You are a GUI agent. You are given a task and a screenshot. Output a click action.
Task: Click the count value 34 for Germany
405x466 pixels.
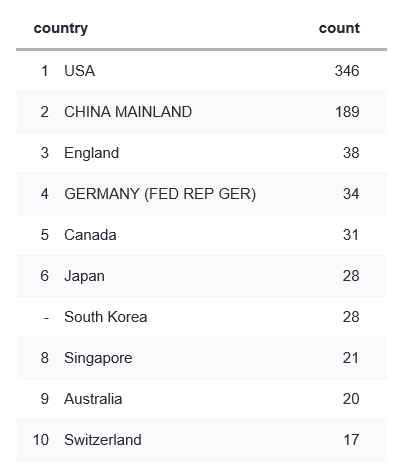[351, 194]
